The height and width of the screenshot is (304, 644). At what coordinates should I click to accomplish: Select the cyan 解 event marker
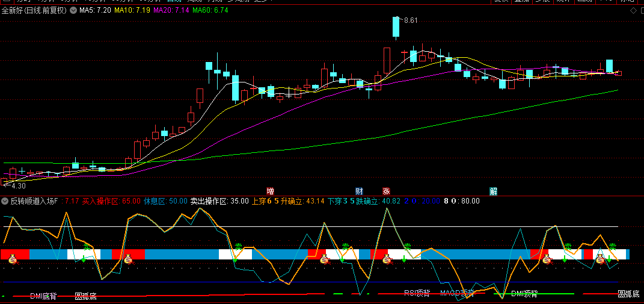(493, 191)
